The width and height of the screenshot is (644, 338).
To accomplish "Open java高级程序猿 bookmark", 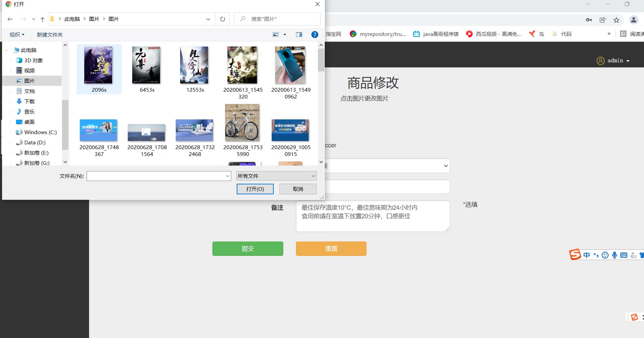I will 436,34.
